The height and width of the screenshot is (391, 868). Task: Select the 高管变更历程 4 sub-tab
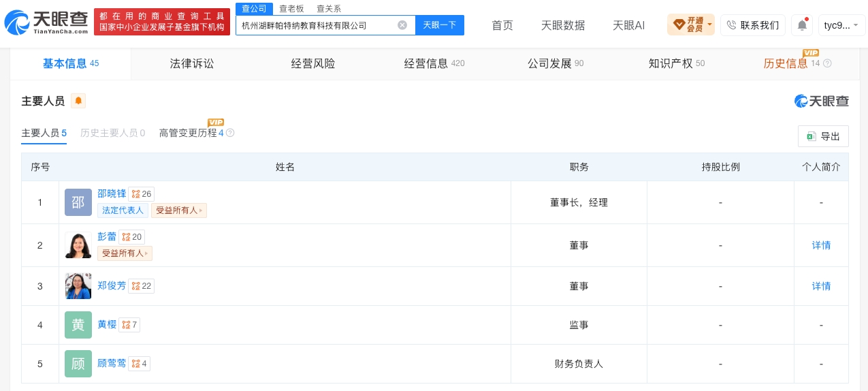click(x=191, y=133)
